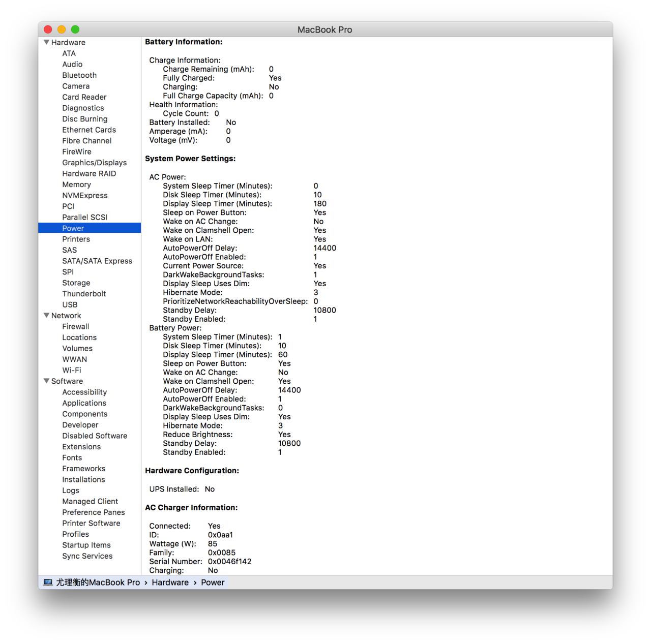Select Thunderbolt entry
This screenshot has height=644, width=651.
point(84,294)
